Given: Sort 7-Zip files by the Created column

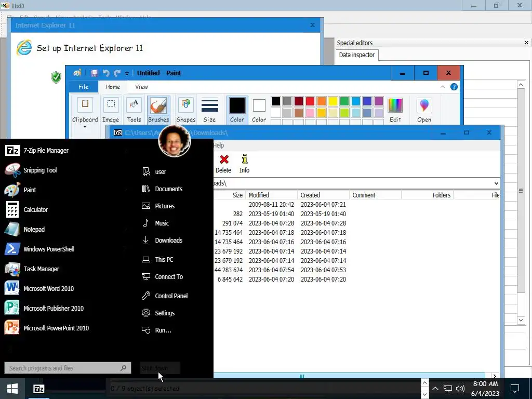Looking at the screenshot, I should pyautogui.click(x=324, y=195).
